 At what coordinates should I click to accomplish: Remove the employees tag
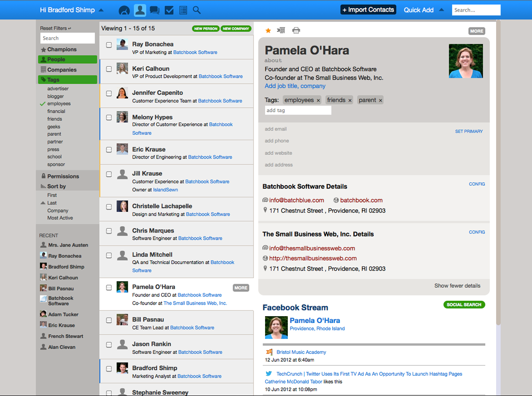(x=318, y=101)
